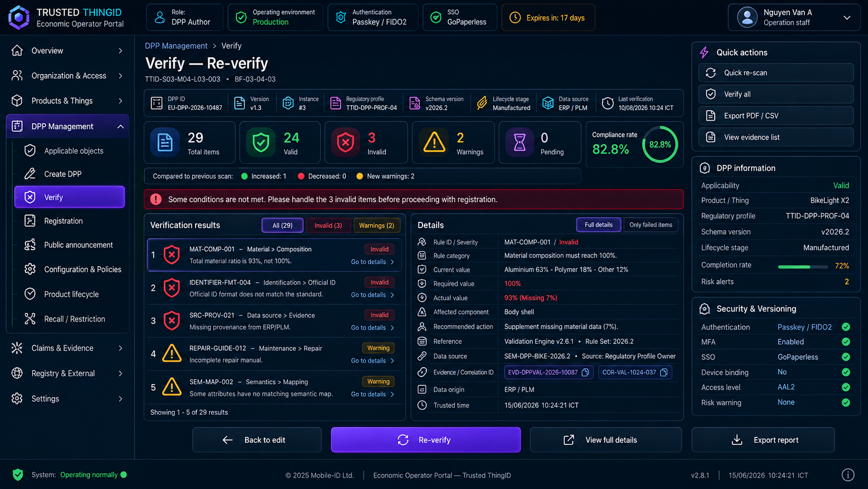This screenshot has height=489, width=868.
Task: Click DPP Management breadcrumb link
Action: [176, 46]
